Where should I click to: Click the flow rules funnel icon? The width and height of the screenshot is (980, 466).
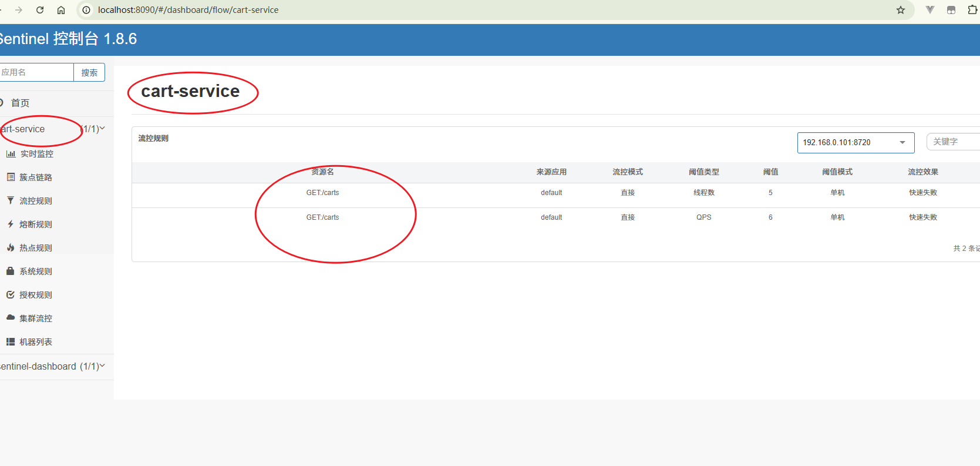pos(11,200)
